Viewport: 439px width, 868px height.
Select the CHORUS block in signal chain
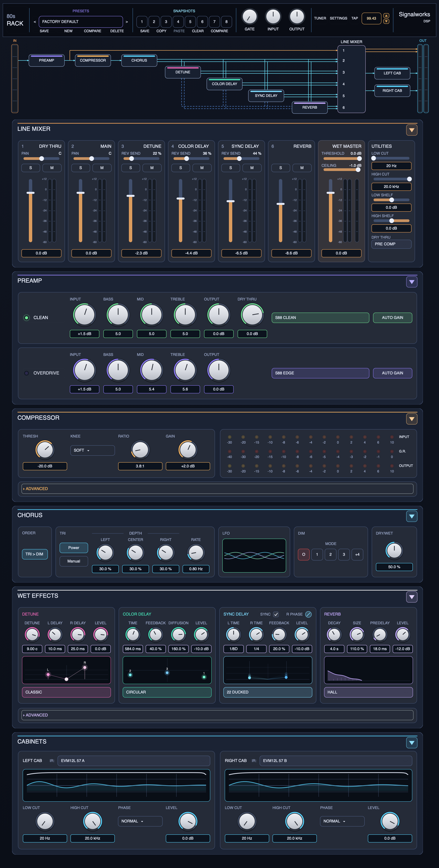139,60
